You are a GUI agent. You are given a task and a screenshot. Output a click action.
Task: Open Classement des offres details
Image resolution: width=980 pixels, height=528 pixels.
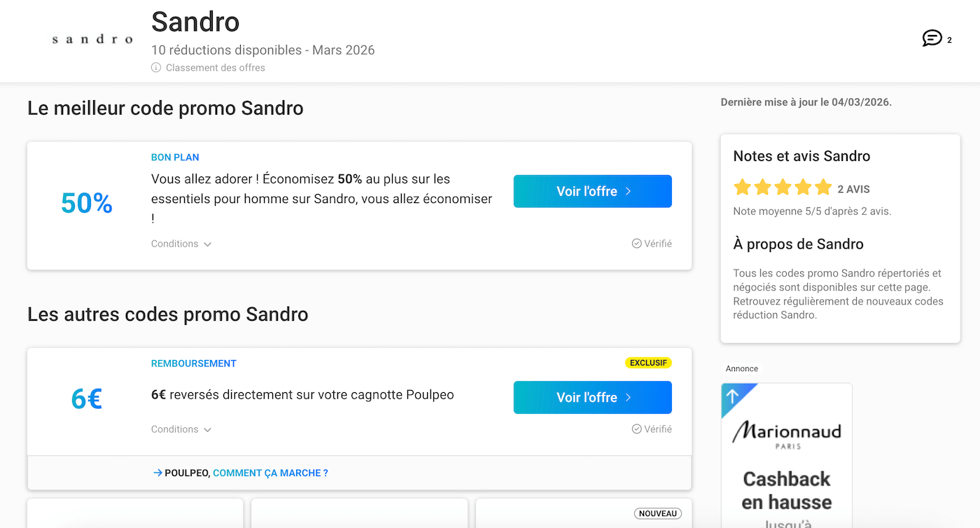(x=215, y=67)
